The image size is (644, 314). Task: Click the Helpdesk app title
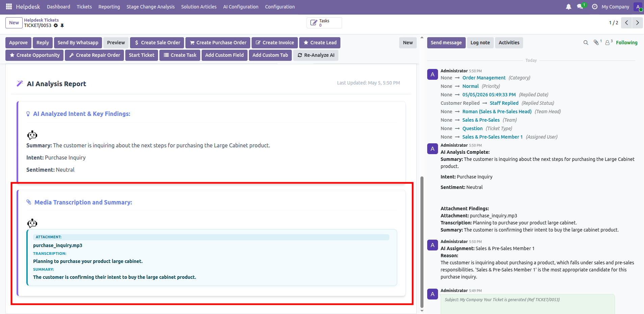[28, 7]
